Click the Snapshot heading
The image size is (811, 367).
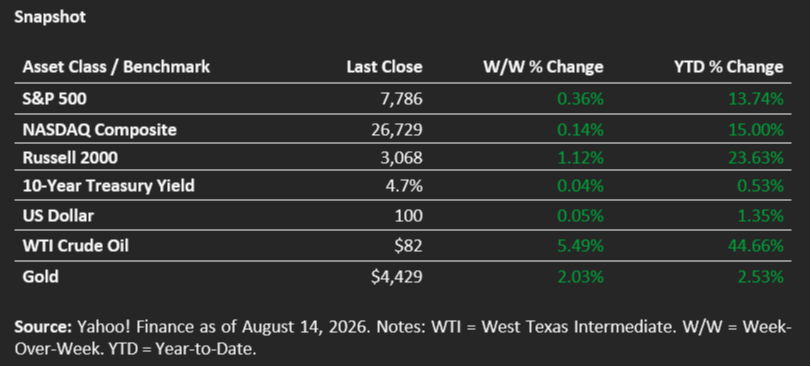pos(50,18)
